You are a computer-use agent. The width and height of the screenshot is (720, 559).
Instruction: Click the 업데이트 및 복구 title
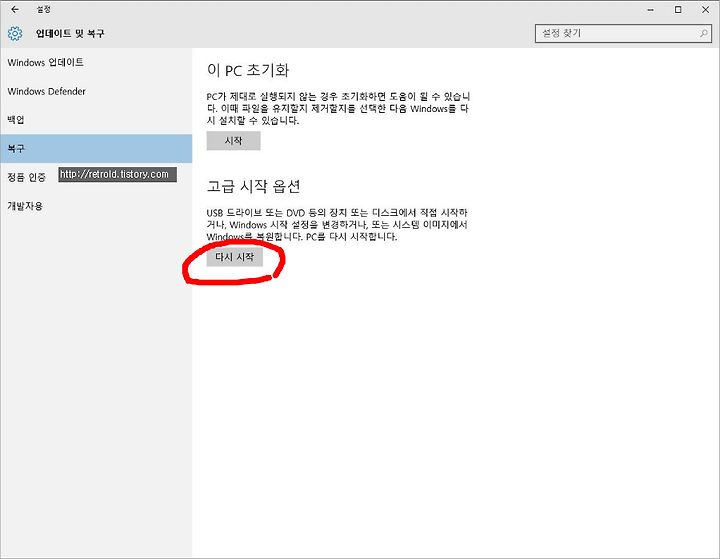tap(70, 33)
